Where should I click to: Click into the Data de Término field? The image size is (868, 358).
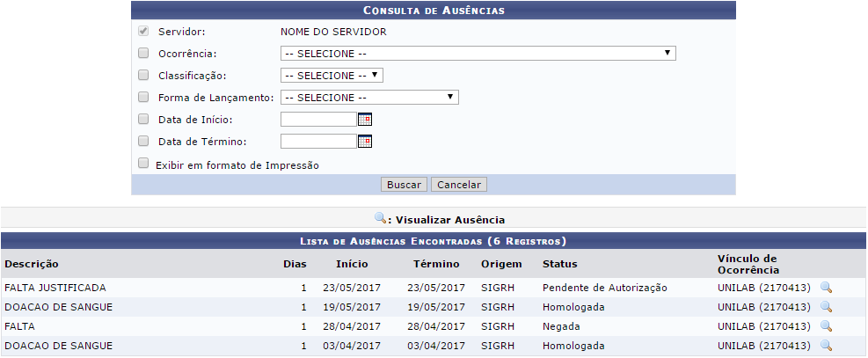pyautogui.click(x=318, y=142)
